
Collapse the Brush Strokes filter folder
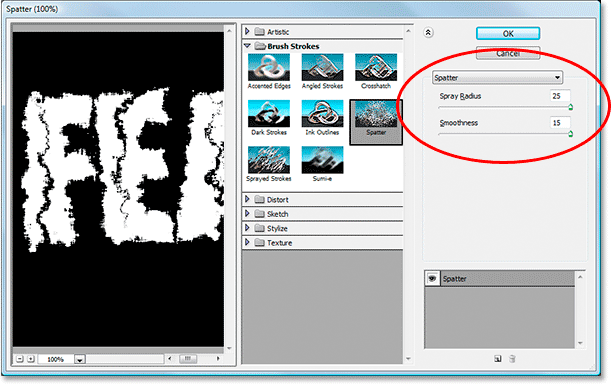[247, 46]
